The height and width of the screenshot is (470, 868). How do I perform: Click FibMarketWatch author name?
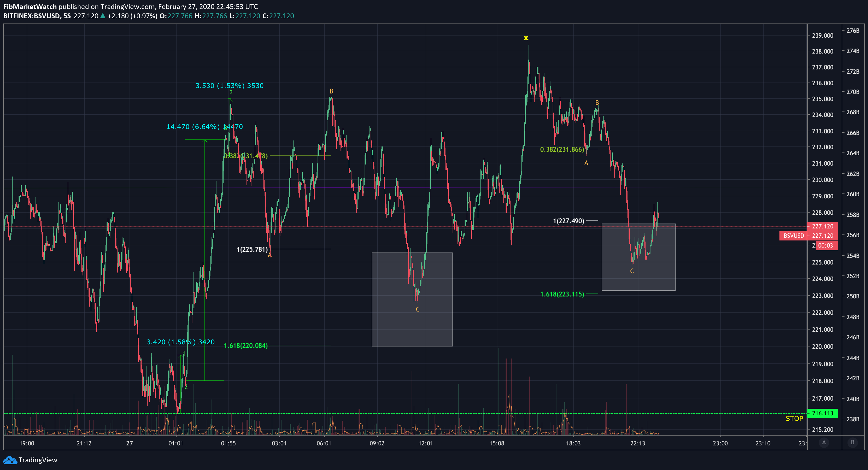[30, 6]
